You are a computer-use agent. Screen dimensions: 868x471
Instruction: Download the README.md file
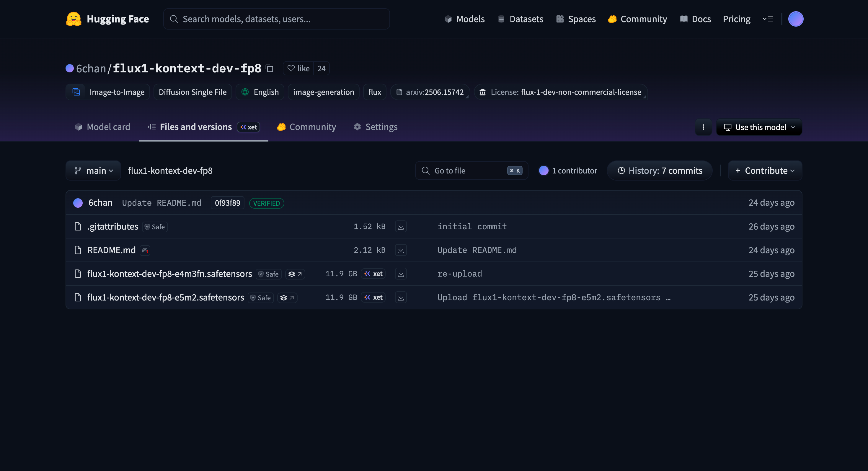(401, 250)
